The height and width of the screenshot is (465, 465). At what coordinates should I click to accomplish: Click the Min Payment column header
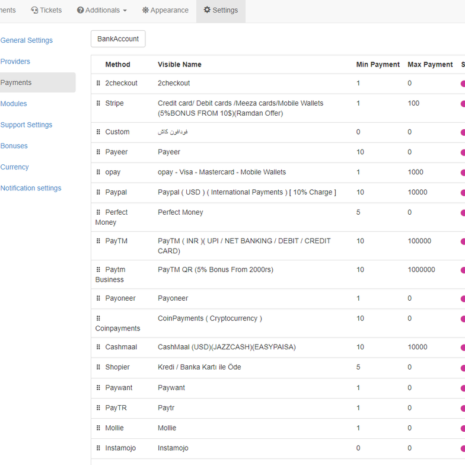coord(378,64)
